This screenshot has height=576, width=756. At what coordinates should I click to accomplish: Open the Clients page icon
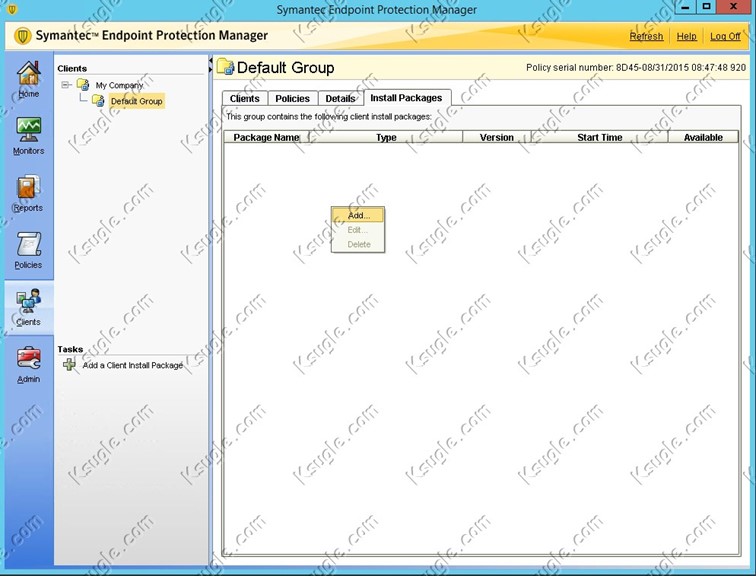pos(28,301)
